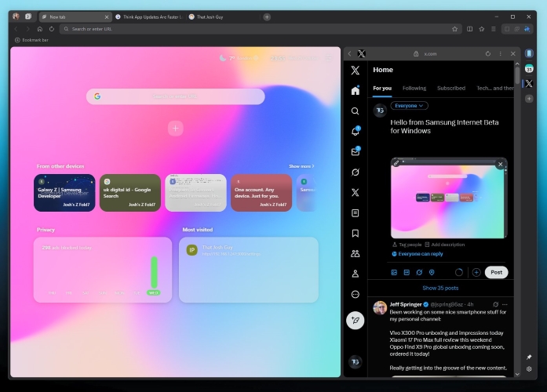This screenshot has width=547, height=392.
Task: Edit attached image with pencil icon
Action: pyautogui.click(x=396, y=163)
